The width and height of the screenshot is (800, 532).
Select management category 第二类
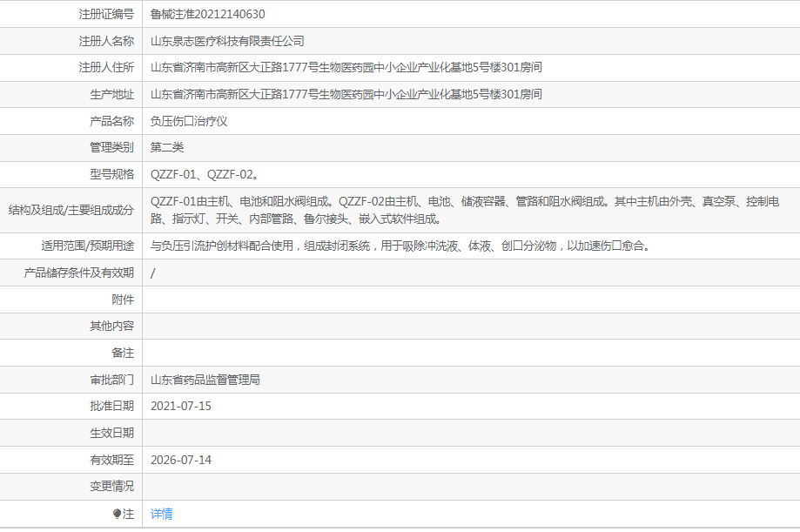coord(167,147)
